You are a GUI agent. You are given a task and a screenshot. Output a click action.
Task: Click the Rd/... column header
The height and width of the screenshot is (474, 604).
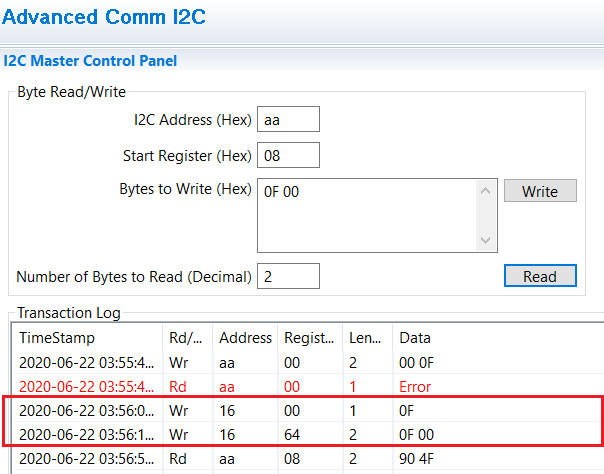[x=188, y=338]
